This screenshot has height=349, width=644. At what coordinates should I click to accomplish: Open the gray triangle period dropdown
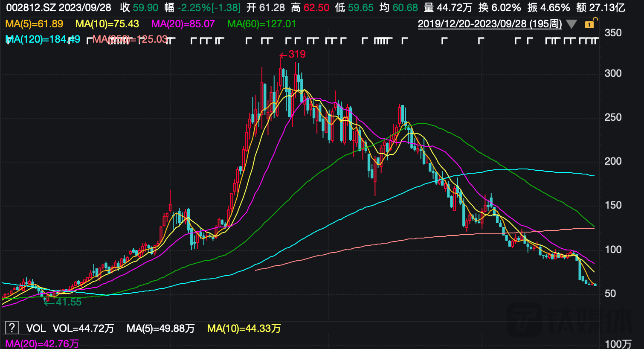(x=571, y=24)
